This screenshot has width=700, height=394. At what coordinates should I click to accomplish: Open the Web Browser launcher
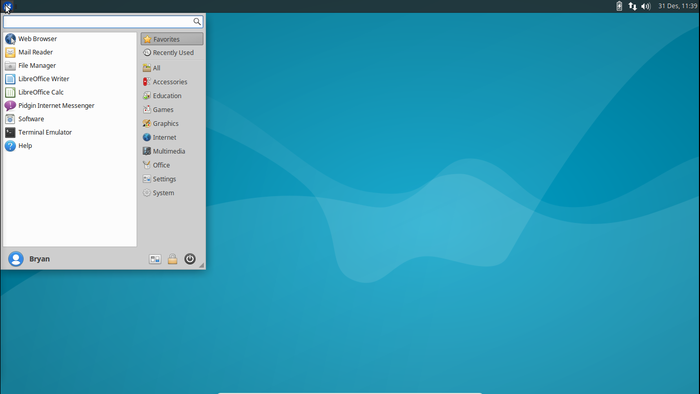pyautogui.click(x=70, y=39)
